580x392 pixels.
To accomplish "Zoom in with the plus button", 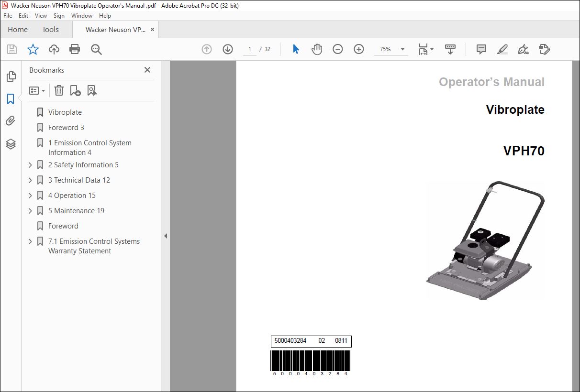I will pyautogui.click(x=359, y=49).
